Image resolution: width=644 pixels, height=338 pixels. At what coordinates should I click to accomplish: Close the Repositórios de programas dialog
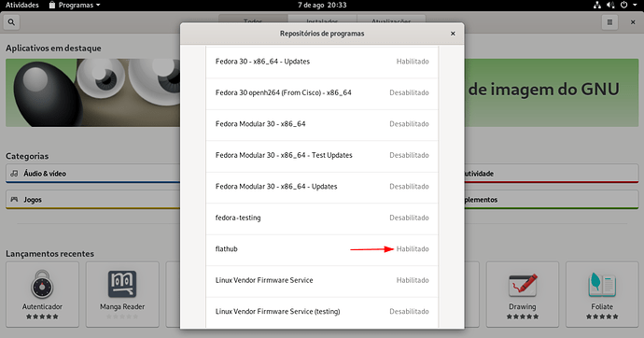453,34
